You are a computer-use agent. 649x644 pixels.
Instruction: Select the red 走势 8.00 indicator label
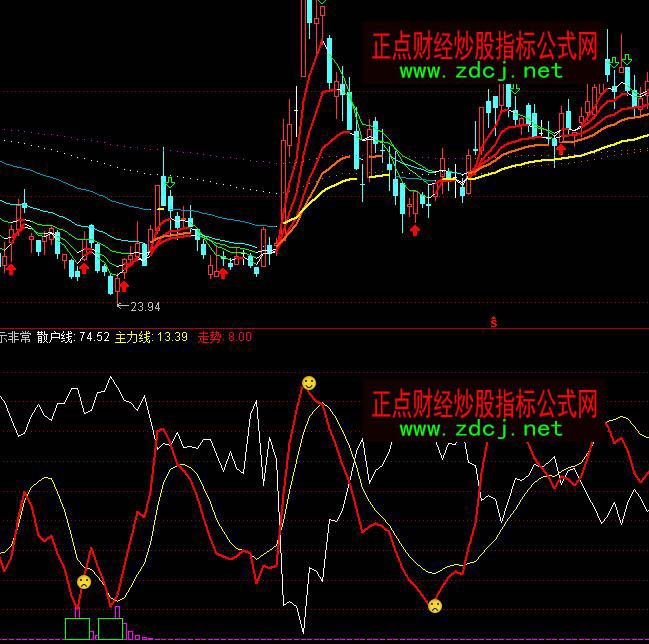point(225,338)
